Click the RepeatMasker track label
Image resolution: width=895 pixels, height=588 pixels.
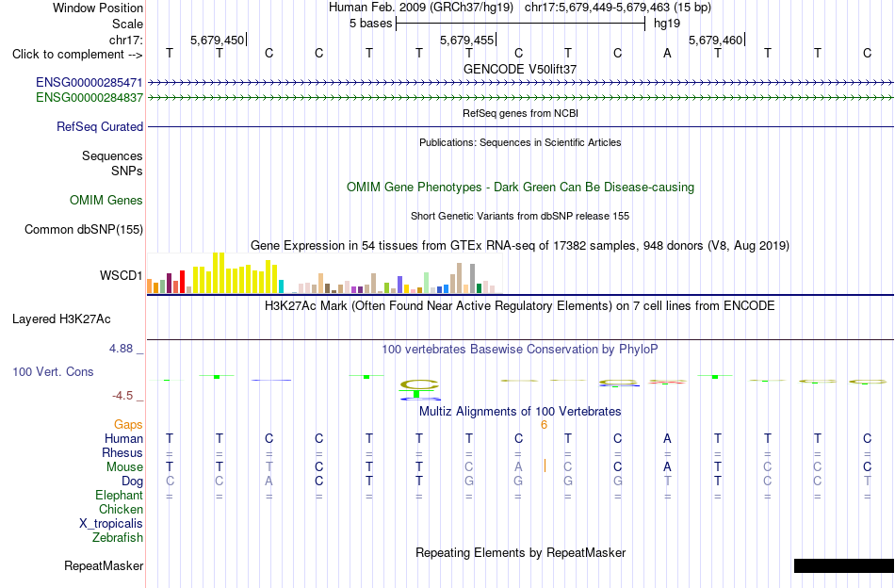point(104,566)
